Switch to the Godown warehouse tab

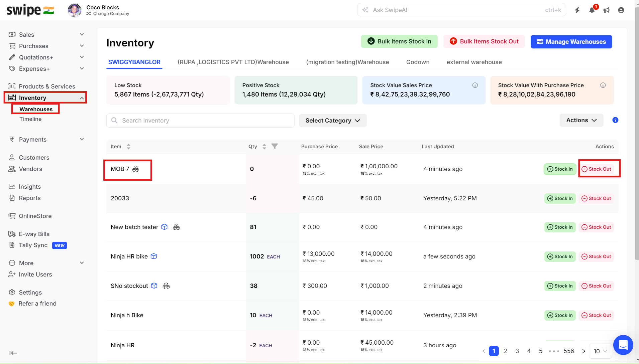click(x=418, y=62)
